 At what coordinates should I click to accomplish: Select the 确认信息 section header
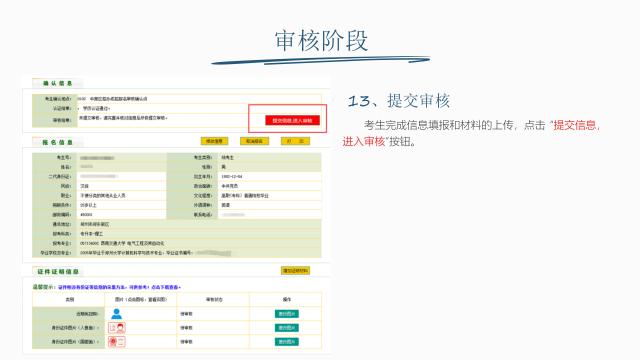click(x=58, y=83)
